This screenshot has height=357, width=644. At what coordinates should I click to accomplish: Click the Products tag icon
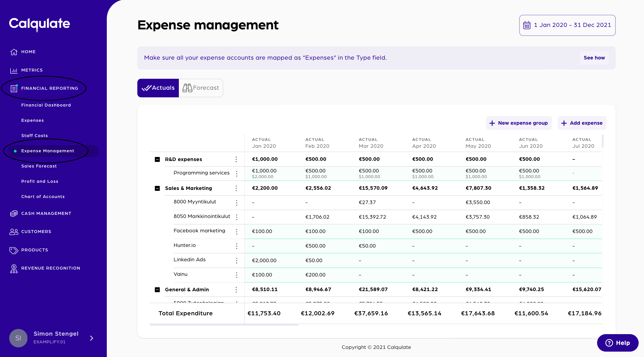pyautogui.click(x=14, y=250)
